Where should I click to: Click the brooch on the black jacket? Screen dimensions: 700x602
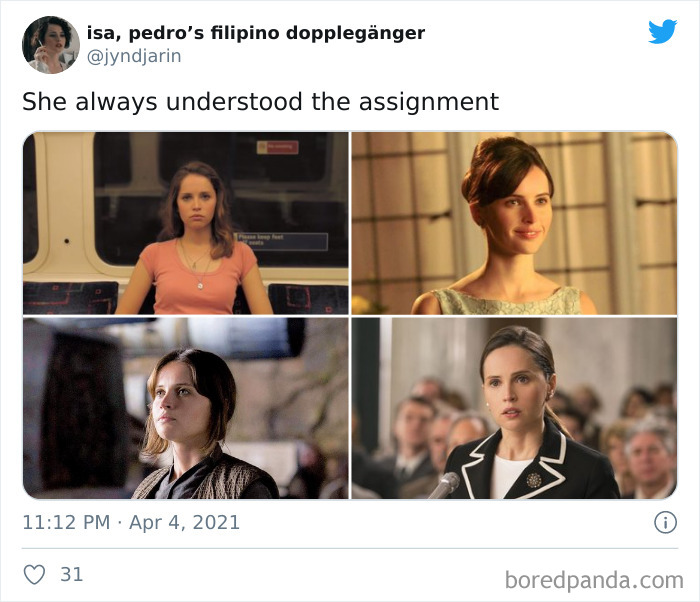533,480
